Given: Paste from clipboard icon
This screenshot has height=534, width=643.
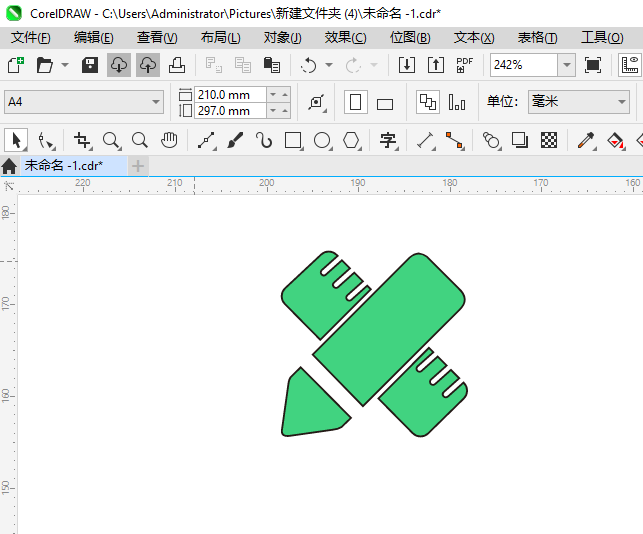Looking at the screenshot, I should (x=271, y=65).
